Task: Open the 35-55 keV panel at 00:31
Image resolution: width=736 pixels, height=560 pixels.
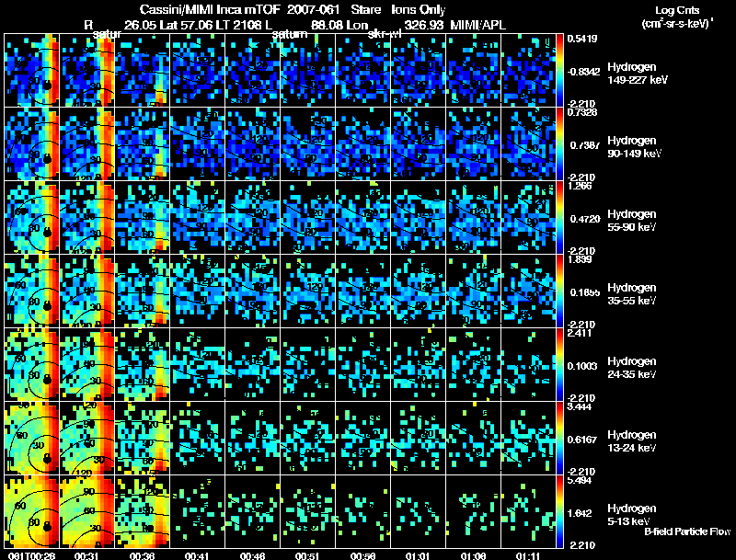Action: (86, 291)
